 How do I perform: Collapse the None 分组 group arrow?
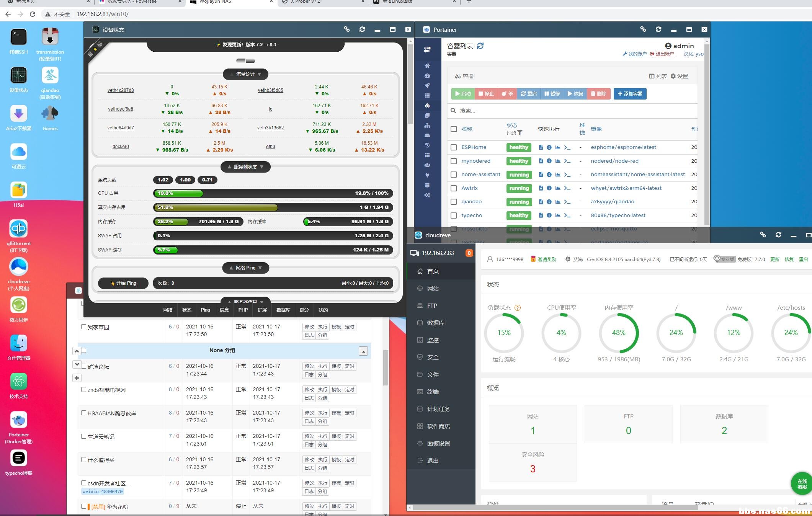(363, 351)
